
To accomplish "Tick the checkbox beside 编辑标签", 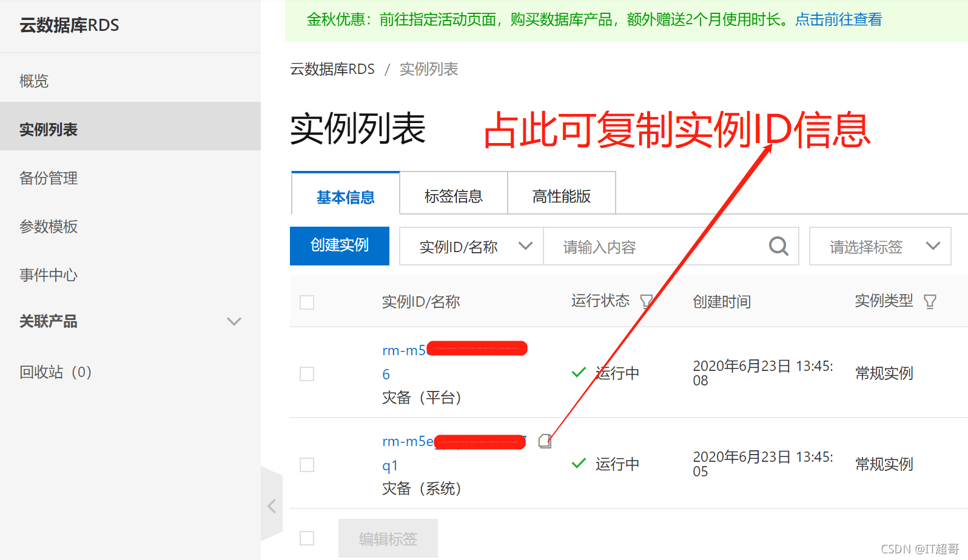I will [x=307, y=538].
